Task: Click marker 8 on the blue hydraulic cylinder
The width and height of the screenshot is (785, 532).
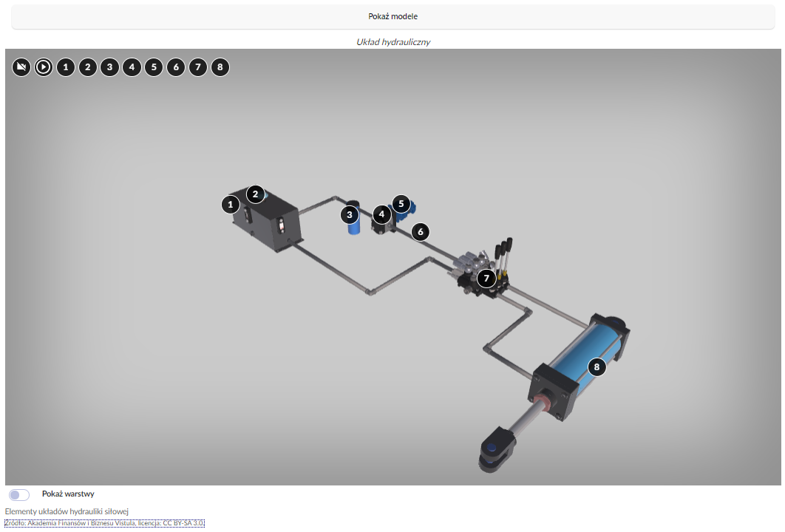Action: tap(597, 366)
